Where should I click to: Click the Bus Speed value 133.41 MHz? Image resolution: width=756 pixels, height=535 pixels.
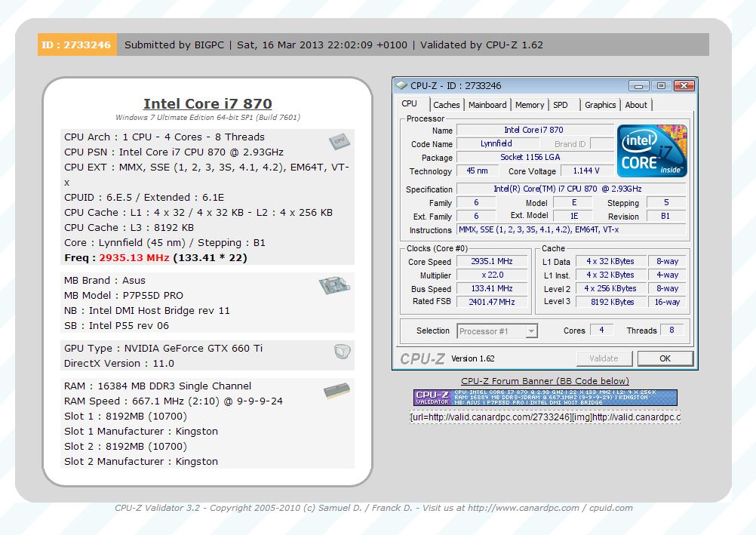point(492,288)
